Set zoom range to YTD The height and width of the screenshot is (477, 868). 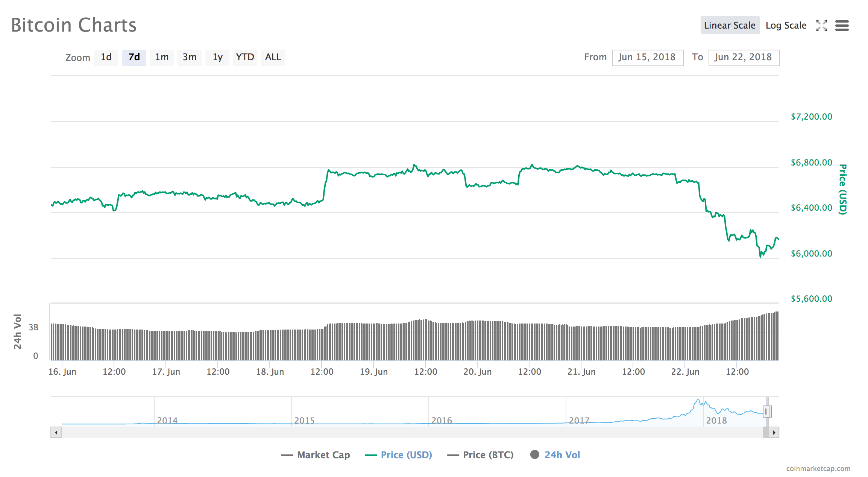[245, 58]
